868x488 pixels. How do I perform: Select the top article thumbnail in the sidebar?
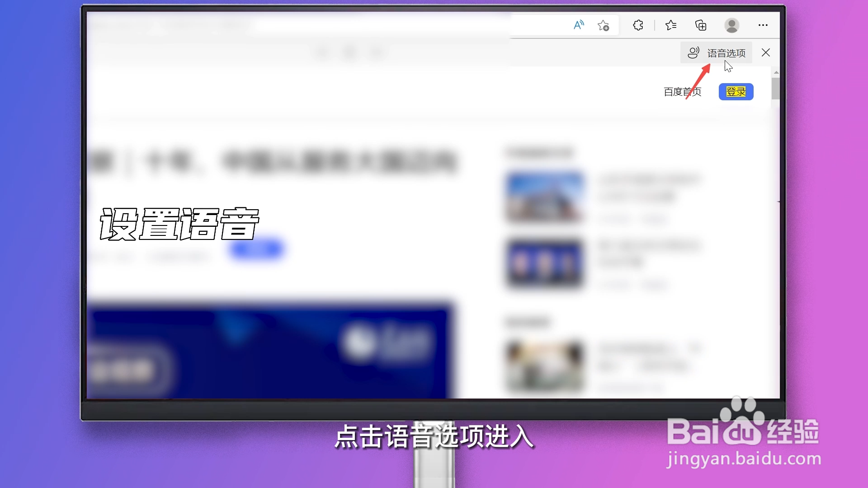coord(544,197)
